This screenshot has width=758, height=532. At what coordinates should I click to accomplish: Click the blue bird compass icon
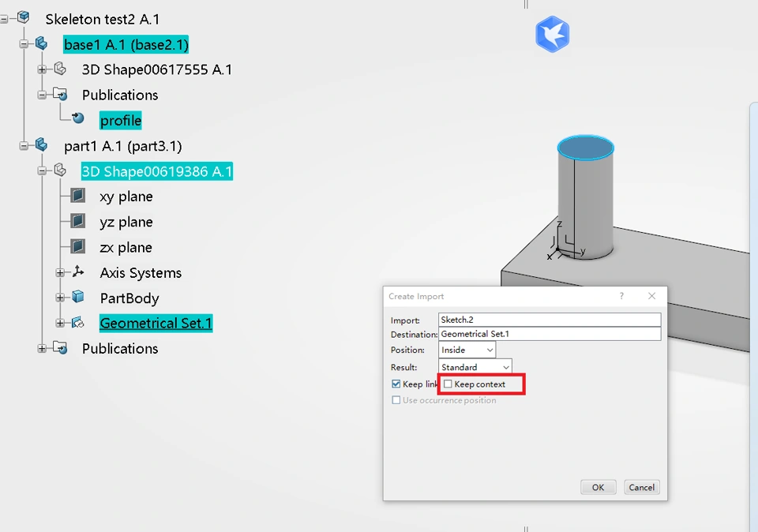click(x=553, y=35)
